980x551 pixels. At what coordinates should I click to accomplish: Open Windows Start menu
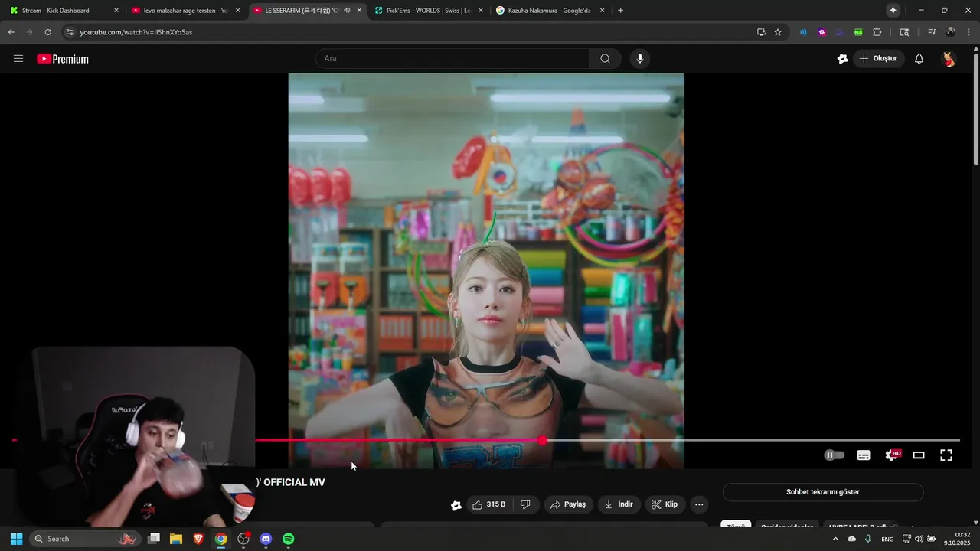[x=16, y=539]
